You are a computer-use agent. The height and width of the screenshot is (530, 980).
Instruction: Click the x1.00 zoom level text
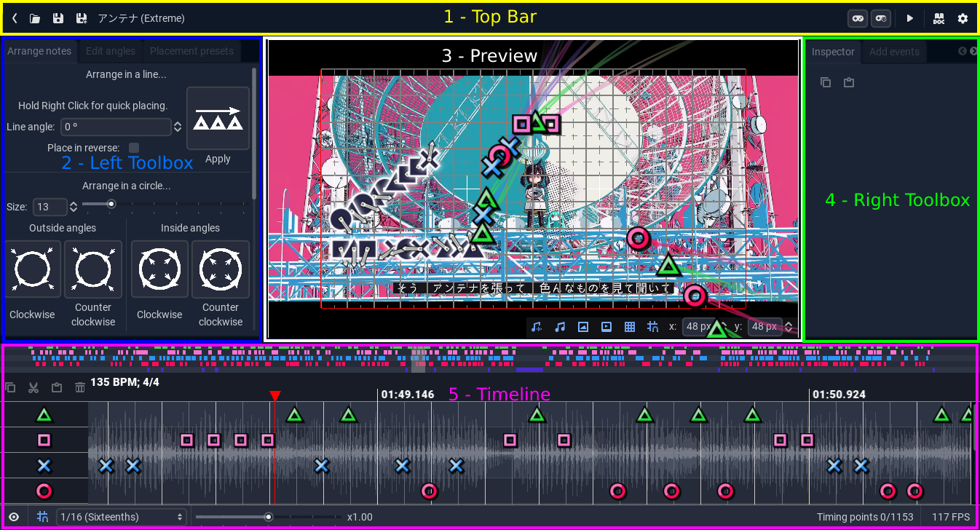pyautogui.click(x=360, y=517)
